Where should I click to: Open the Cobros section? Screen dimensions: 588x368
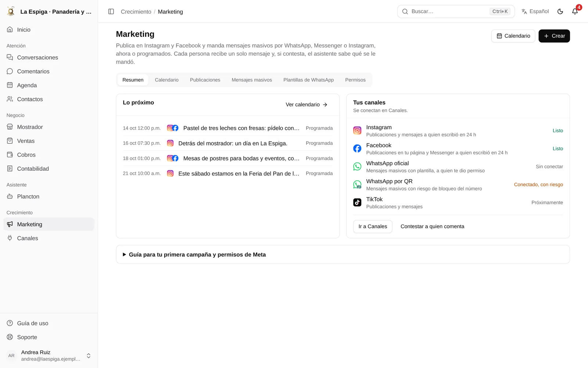[x=49, y=155]
